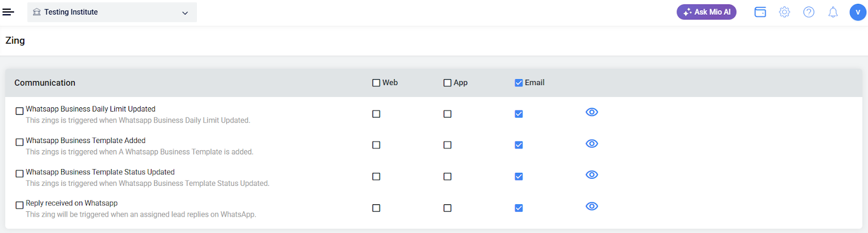Preview Whatsapp Business Template Status Updated zing

click(592, 175)
